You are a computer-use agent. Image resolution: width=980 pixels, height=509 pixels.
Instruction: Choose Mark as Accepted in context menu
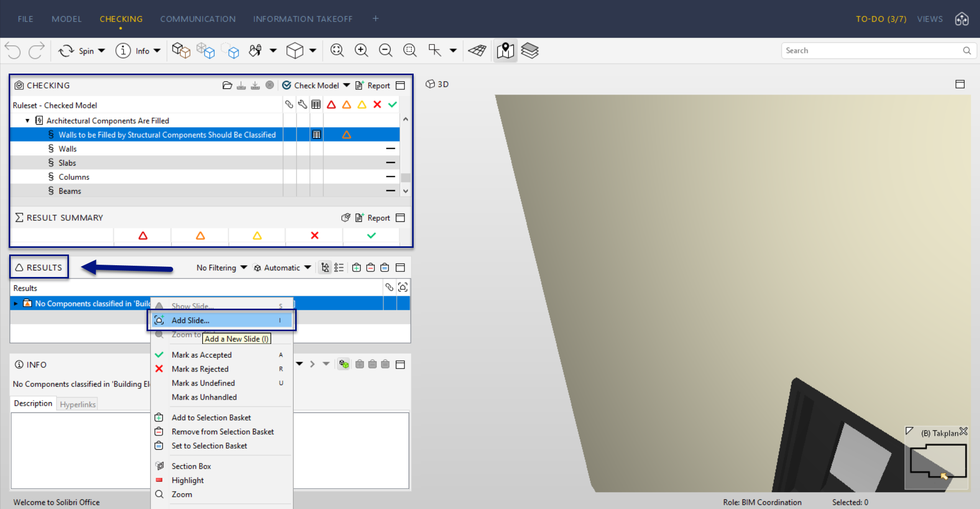coord(222,355)
